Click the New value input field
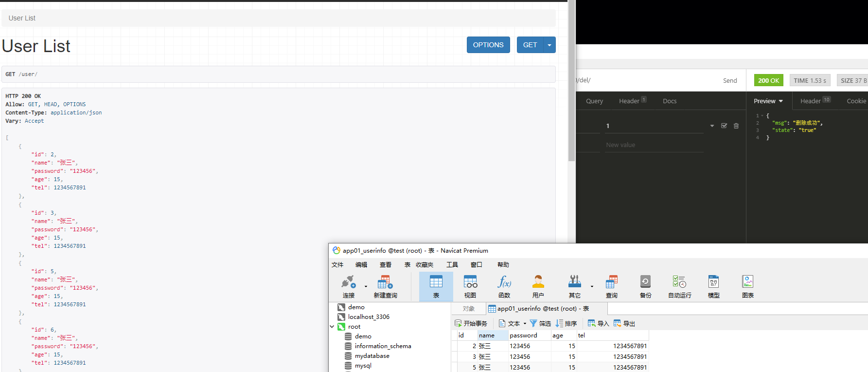Screen dimensions: 868x372 click(x=654, y=145)
